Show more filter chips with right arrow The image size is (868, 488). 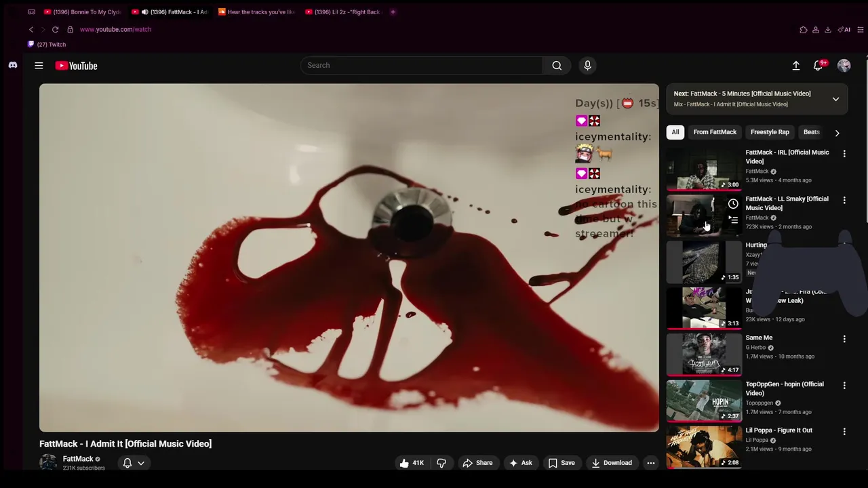[x=837, y=133]
